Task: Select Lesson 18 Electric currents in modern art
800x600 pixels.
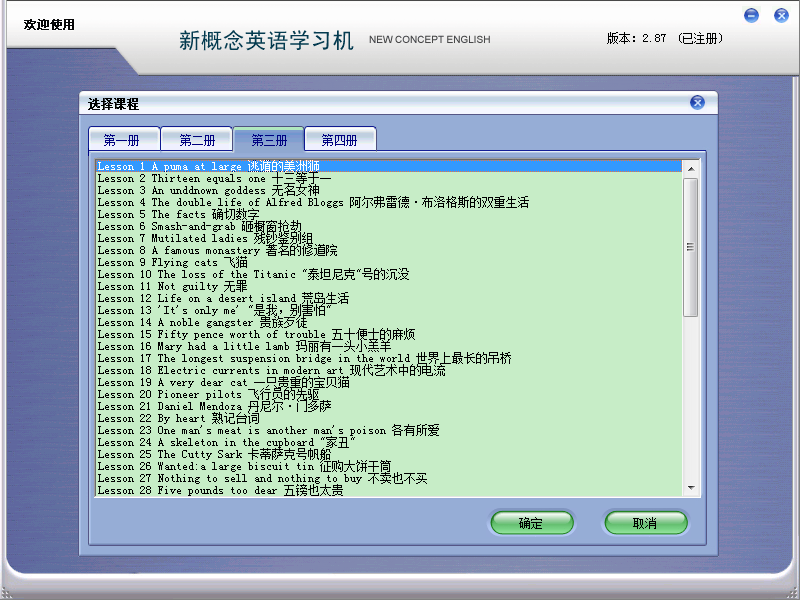Action: pos(389,370)
